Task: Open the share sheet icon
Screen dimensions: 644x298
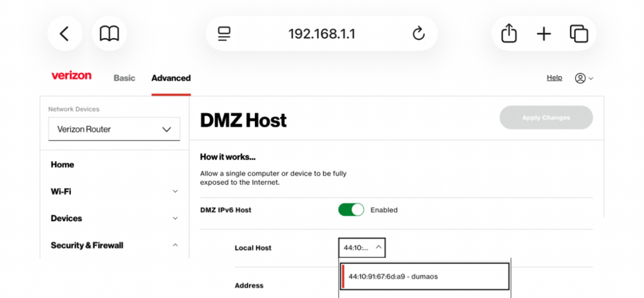Action: [509, 34]
